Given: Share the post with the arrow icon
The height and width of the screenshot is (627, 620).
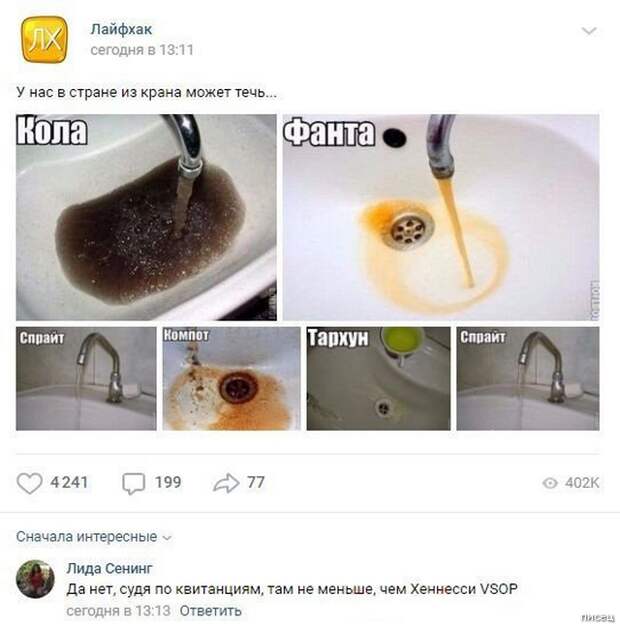Looking at the screenshot, I should (x=226, y=483).
